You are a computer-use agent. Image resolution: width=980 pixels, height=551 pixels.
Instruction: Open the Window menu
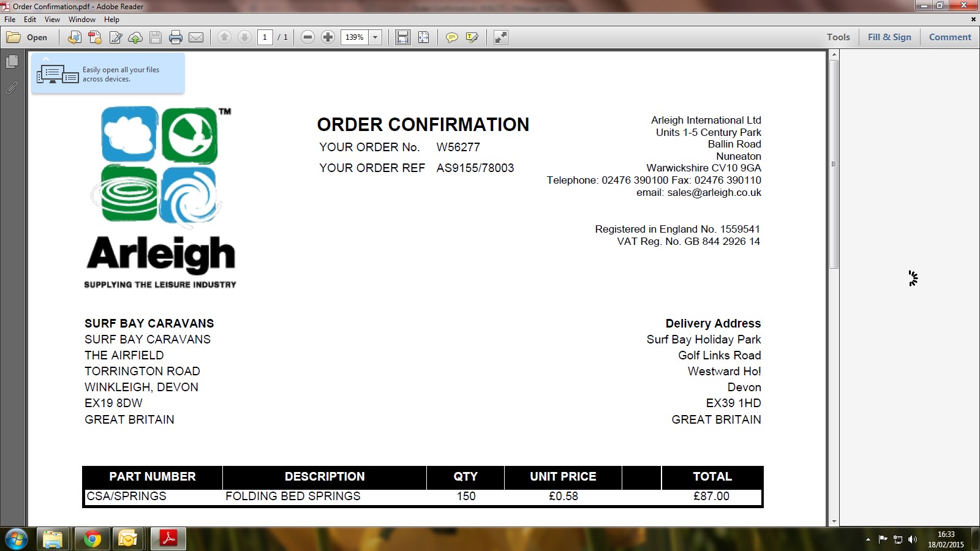pos(82,20)
